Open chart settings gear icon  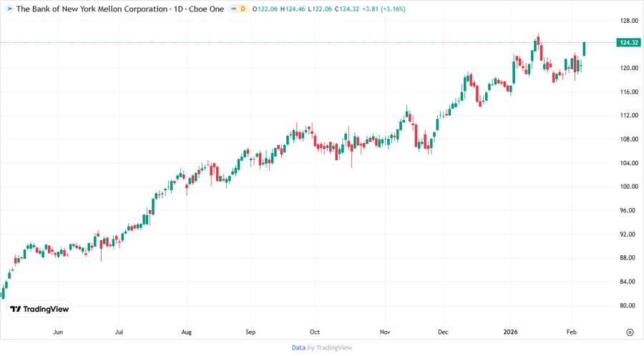click(x=630, y=332)
